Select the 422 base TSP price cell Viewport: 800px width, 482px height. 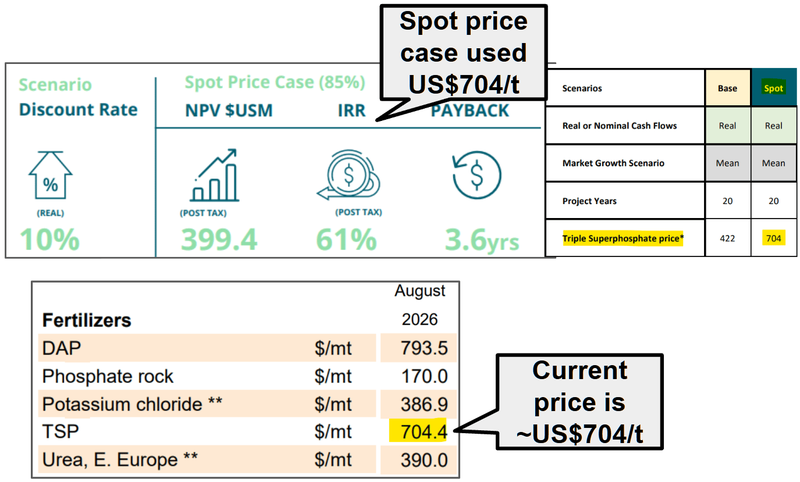pos(728,238)
